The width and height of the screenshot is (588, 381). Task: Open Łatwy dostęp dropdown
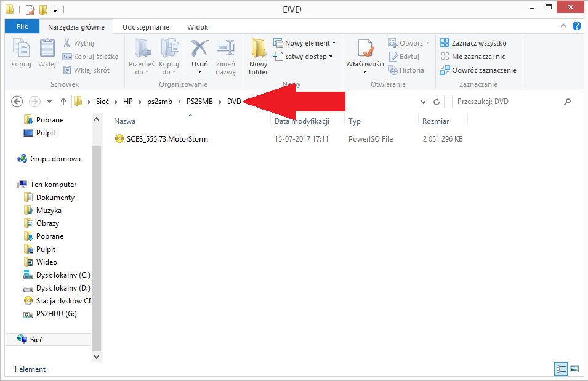[x=303, y=57]
